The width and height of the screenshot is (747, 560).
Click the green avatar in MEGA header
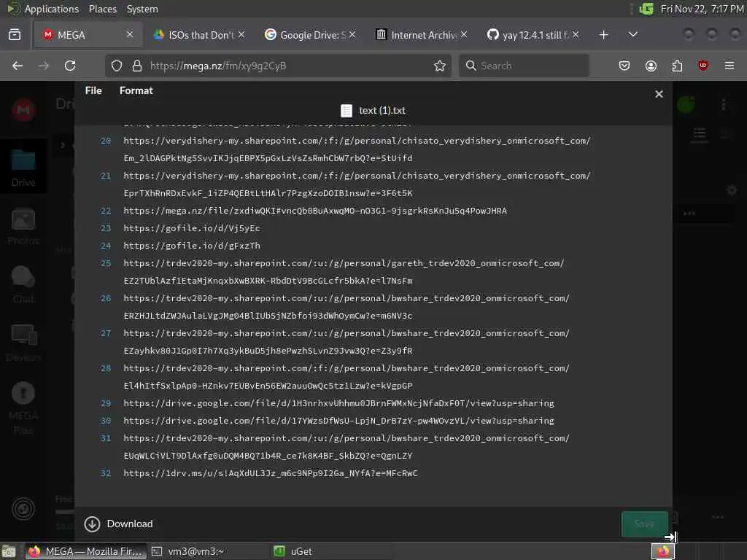pos(686,104)
